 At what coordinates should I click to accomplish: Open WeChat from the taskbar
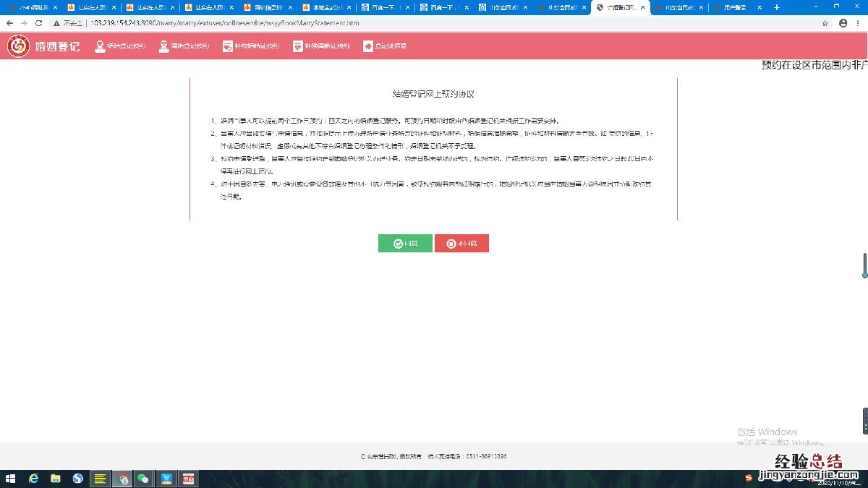click(144, 479)
